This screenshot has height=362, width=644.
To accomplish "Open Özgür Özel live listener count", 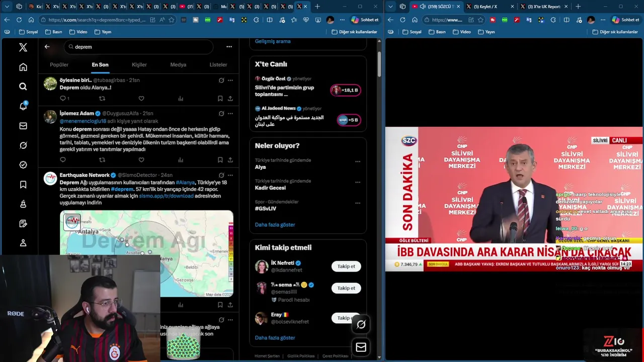I will point(345,90).
